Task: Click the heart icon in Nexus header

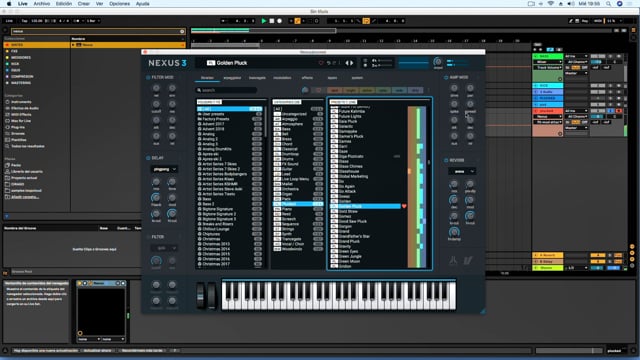Action: [x=321, y=63]
